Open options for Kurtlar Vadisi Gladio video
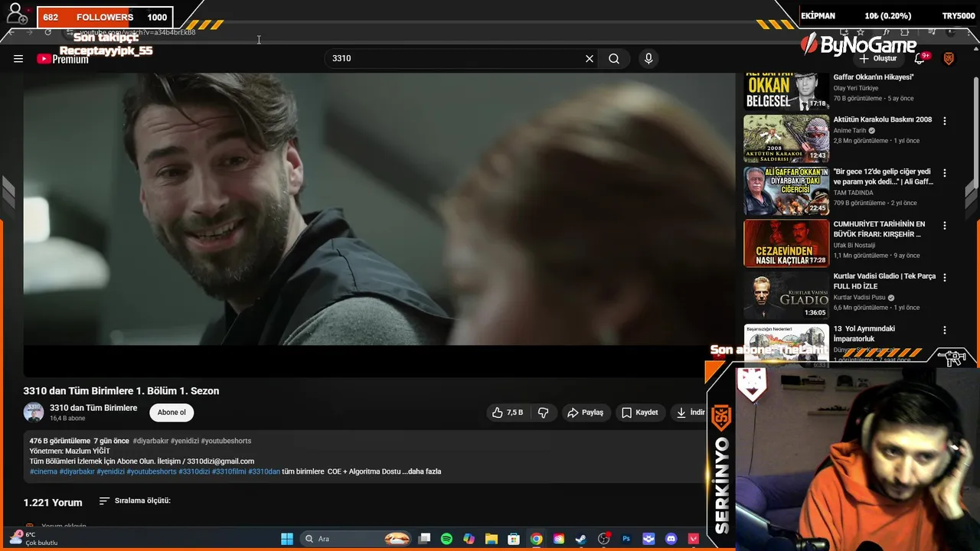 (945, 277)
